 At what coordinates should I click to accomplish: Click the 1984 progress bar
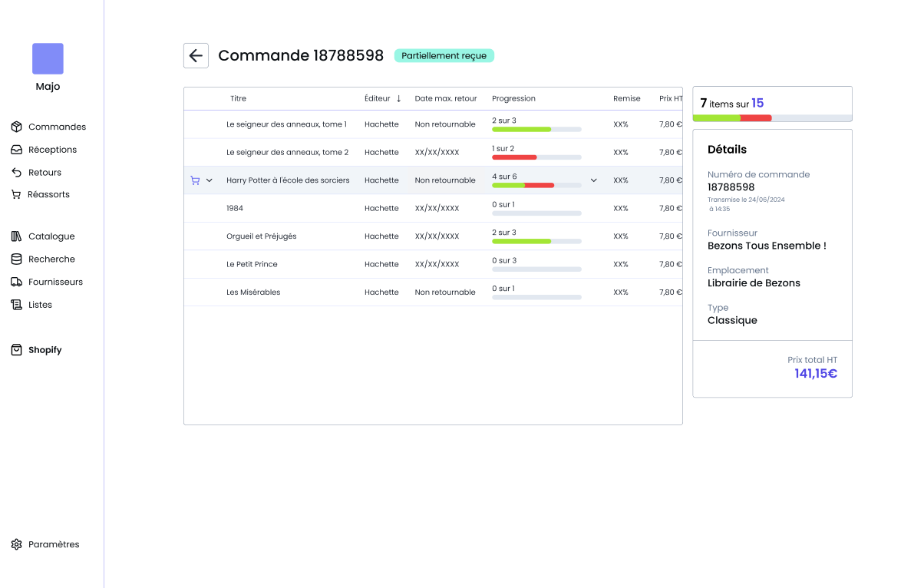pyautogui.click(x=536, y=213)
